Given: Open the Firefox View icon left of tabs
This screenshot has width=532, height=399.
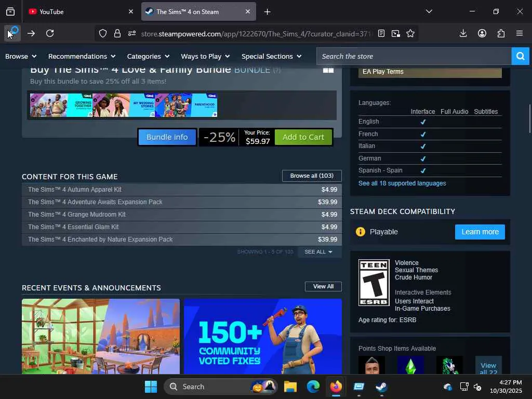Looking at the screenshot, I should pos(10,11).
